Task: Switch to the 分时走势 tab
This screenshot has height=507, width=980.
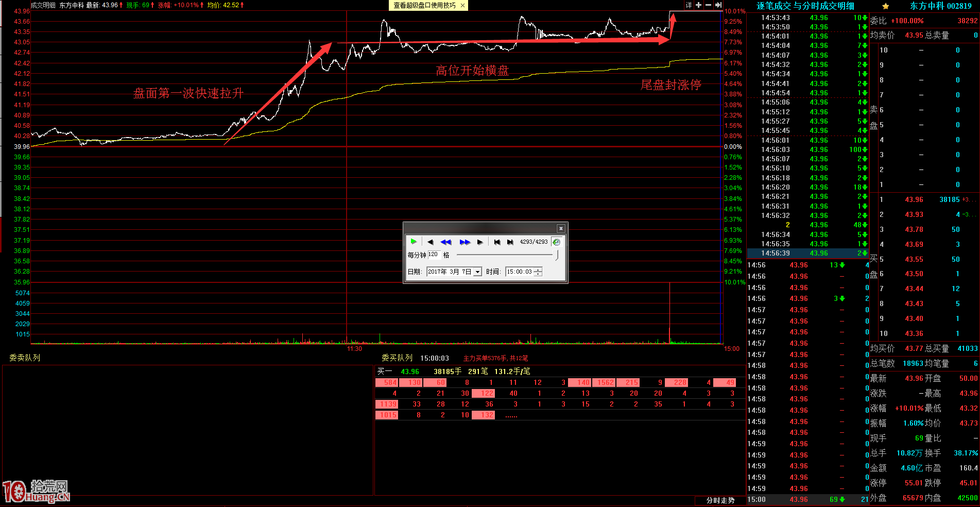Action: [x=720, y=500]
